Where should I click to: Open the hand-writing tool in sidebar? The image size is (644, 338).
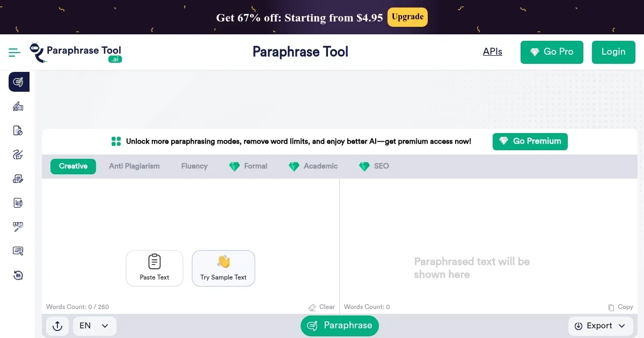tap(18, 106)
